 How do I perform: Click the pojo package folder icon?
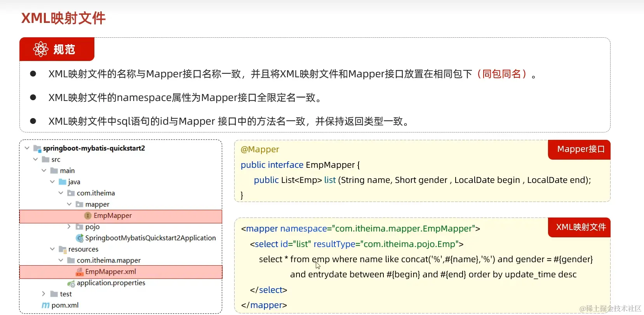coord(79,227)
